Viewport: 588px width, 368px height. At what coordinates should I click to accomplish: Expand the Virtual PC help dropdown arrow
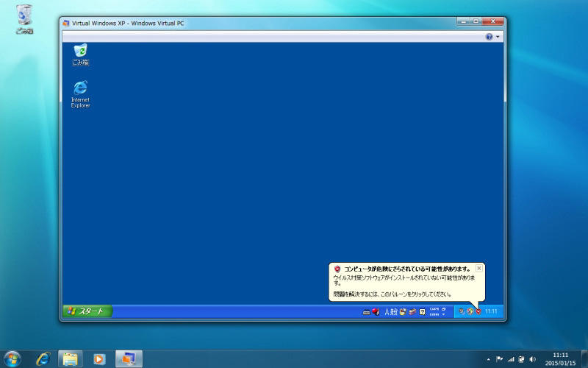point(498,36)
